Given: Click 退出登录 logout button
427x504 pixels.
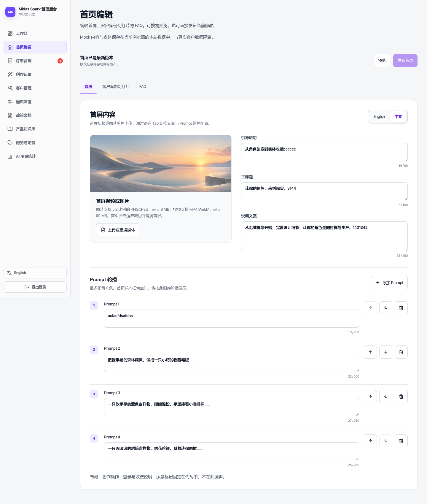Looking at the screenshot, I should 35,287.
